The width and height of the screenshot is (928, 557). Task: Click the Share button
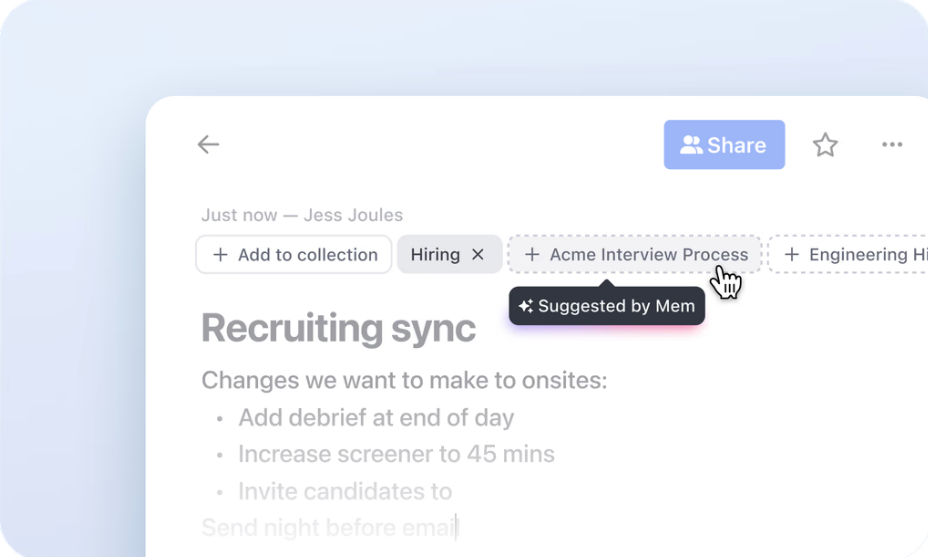pyautogui.click(x=724, y=144)
